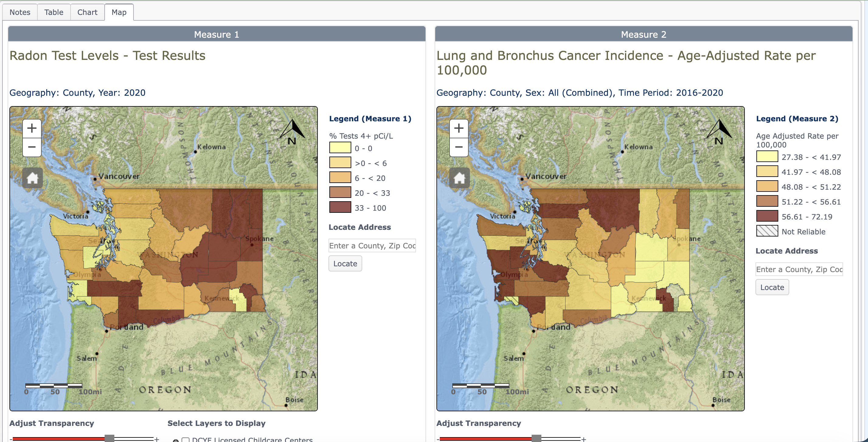Click the '0 - 0' legend swatch
The width and height of the screenshot is (868, 442).
click(340, 148)
